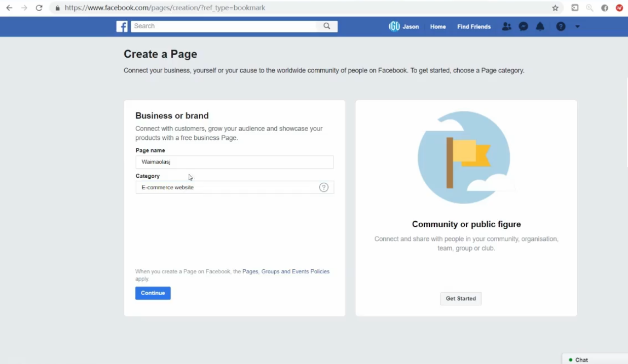Click the Page name input field

point(235,162)
